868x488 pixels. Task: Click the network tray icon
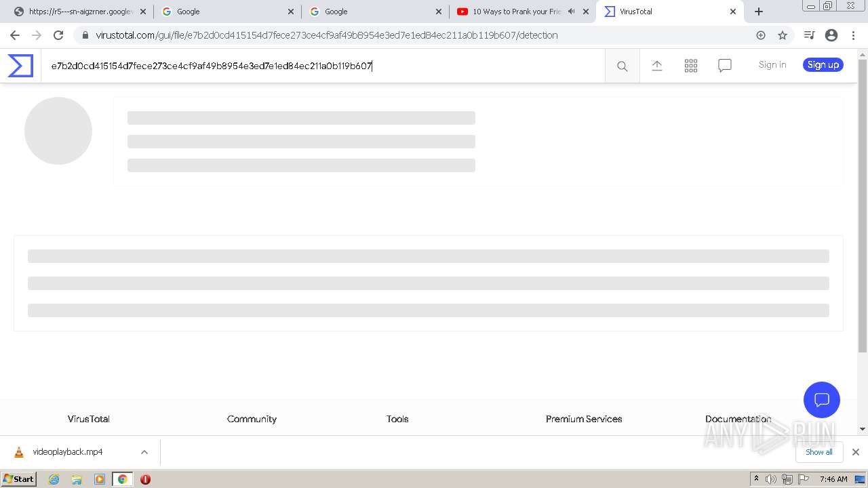[787, 479]
